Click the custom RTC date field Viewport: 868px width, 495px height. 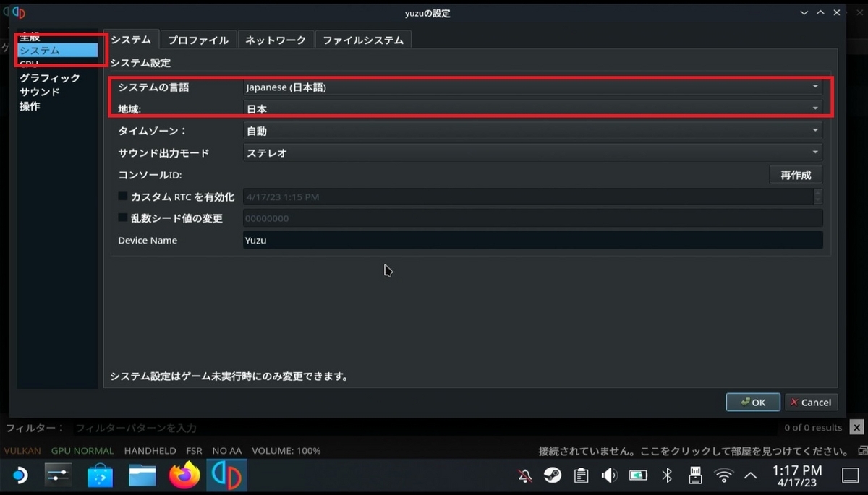[x=528, y=197]
